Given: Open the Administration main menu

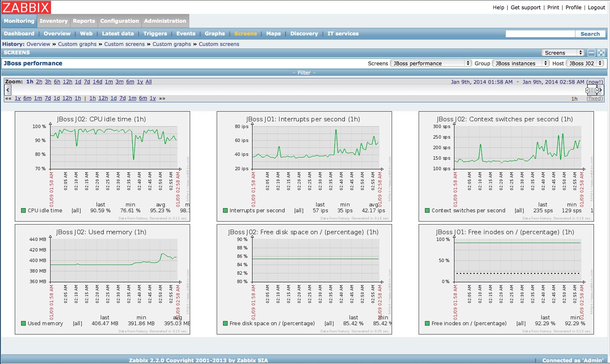Looking at the screenshot, I should click(165, 21).
